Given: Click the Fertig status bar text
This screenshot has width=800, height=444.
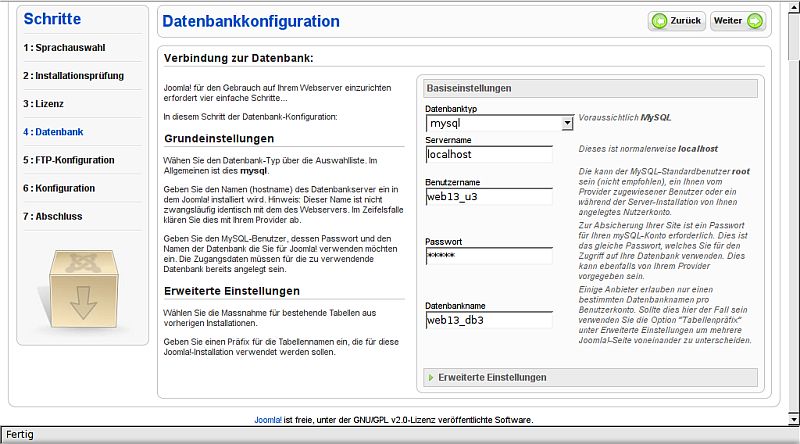Looking at the screenshot, I should pos(20,434).
